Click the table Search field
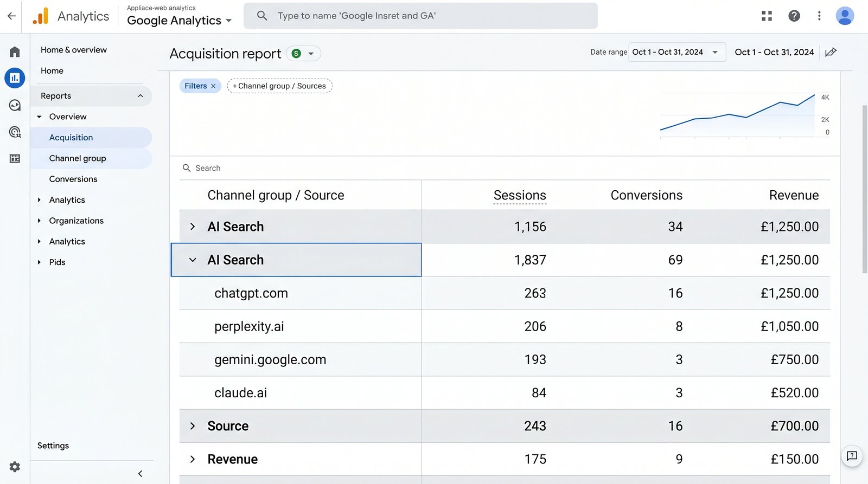This screenshot has height=484, width=868. (x=505, y=168)
